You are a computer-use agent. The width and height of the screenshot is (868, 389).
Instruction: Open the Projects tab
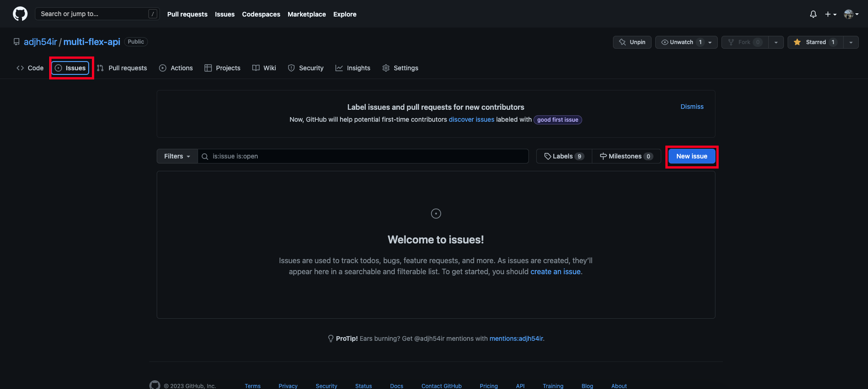tap(222, 68)
